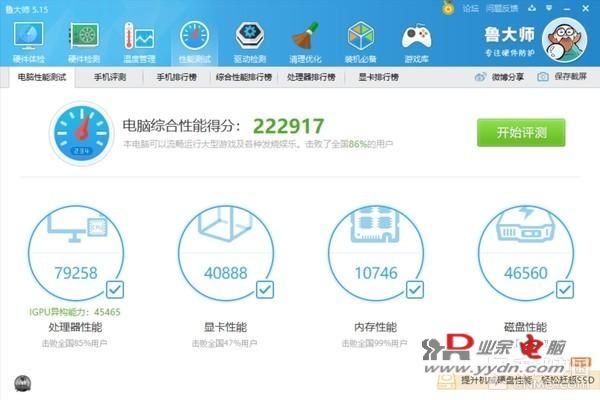The width and height of the screenshot is (600, 400).
Task: Select the 性能测试 performance test icon
Action: click(194, 42)
